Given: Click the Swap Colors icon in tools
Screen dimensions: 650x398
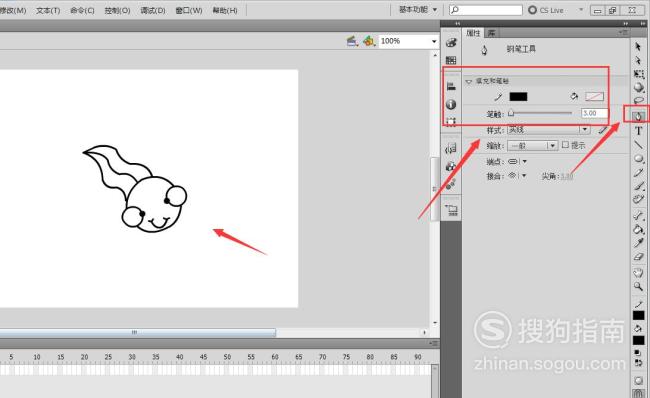Looking at the screenshot, I should pyautogui.click(x=638, y=362).
